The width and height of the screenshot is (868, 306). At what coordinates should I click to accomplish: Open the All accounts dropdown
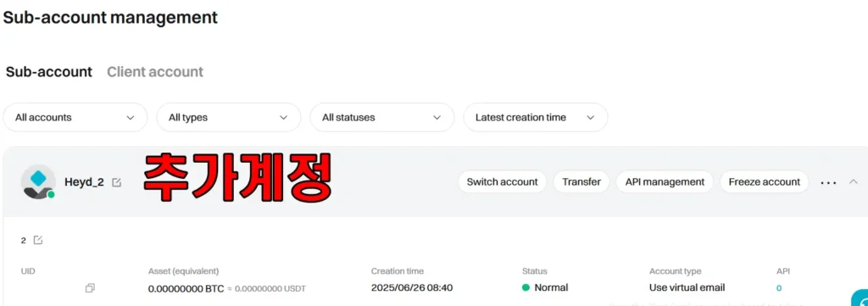(75, 117)
